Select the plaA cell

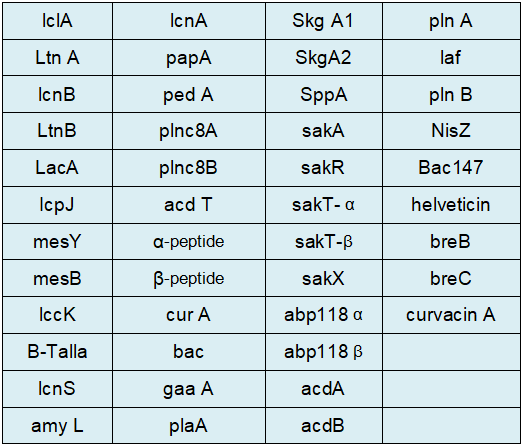point(189,426)
